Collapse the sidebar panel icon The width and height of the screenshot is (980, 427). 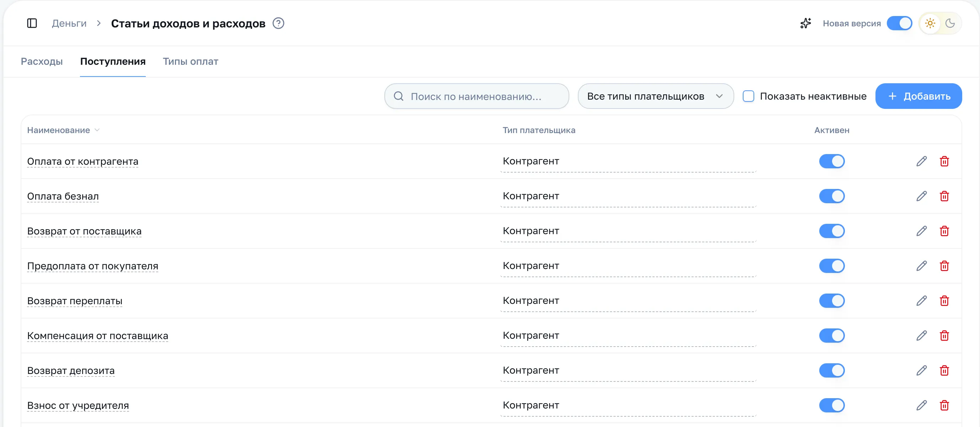[32, 23]
